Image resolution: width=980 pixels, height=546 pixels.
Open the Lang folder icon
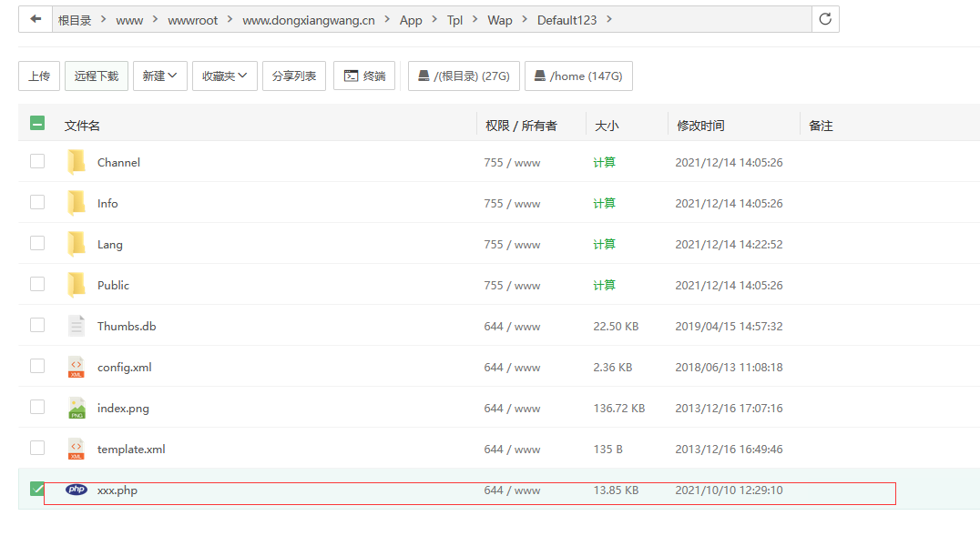pos(77,244)
